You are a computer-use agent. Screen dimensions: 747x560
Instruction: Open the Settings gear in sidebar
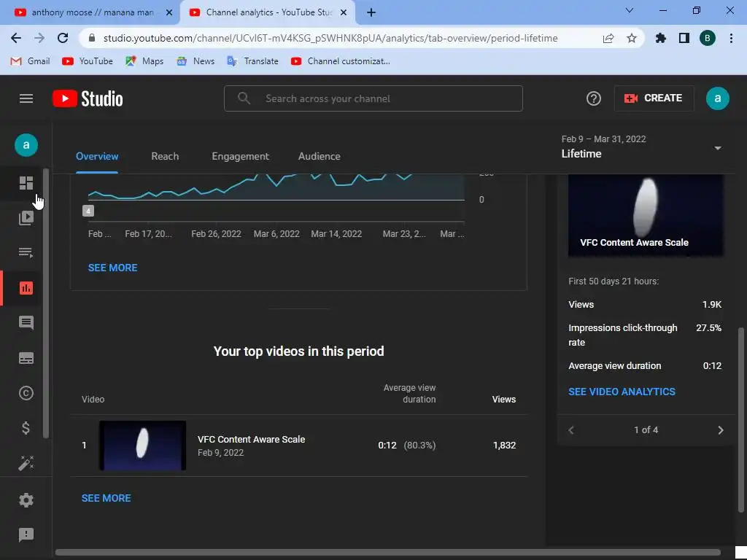pos(26,499)
